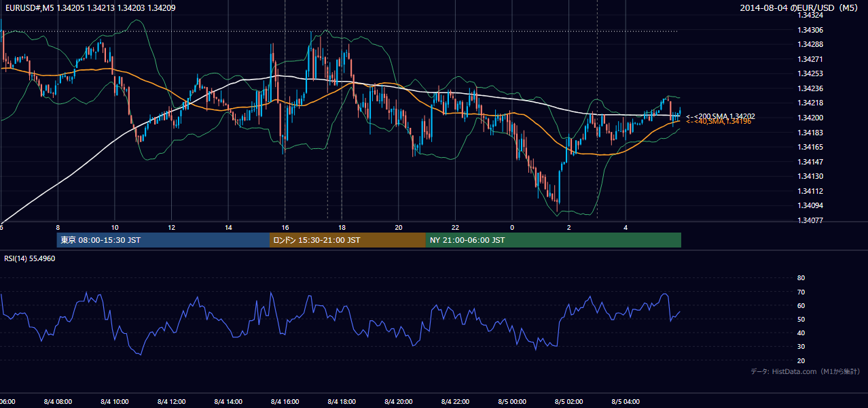The width and height of the screenshot is (868, 408).
Task: Click the RSI axis level 60
Action: 801,305
